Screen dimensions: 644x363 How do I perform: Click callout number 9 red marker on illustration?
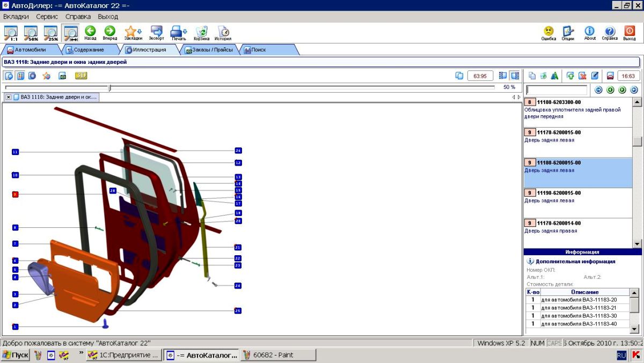point(15,194)
